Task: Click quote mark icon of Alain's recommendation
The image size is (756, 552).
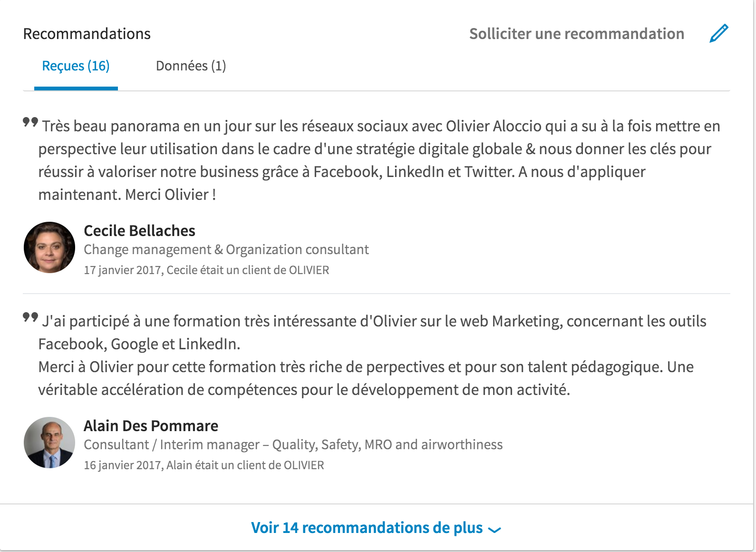Action: tap(30, 317)
